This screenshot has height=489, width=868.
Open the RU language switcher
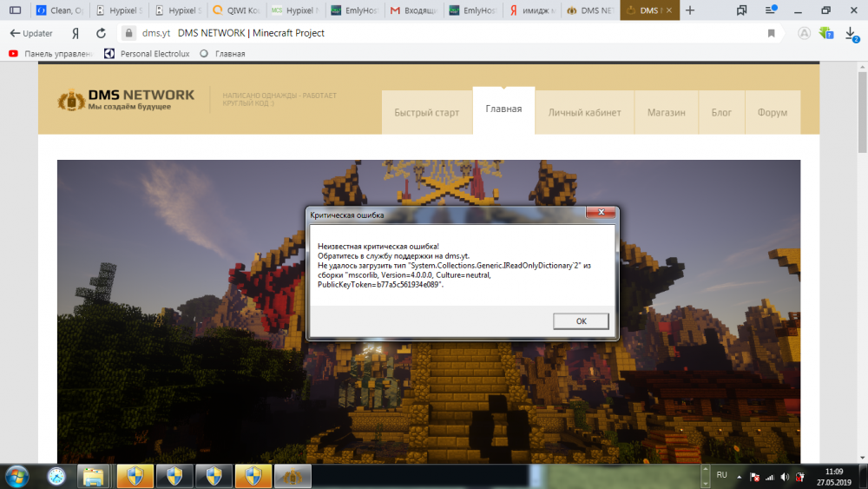tap(721, 475)
